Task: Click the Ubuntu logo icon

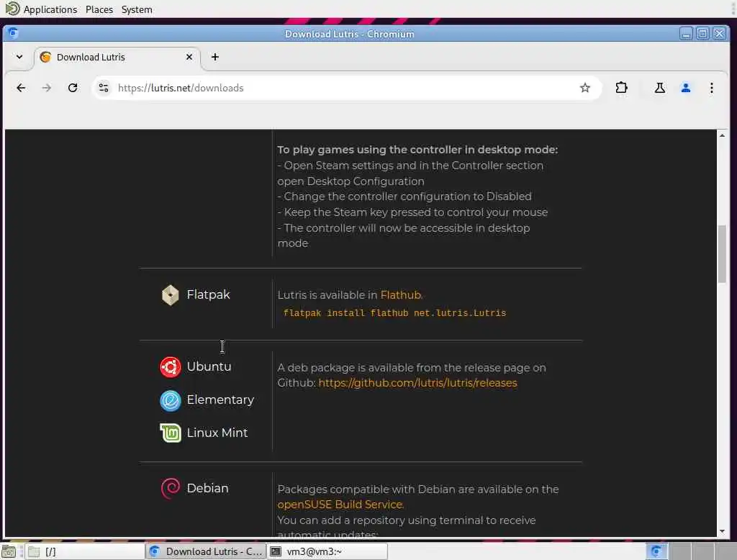Action: [x=170, y=367]
